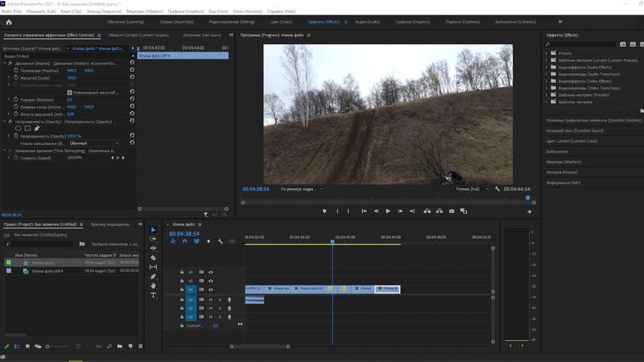Screen dimensions: 644x362
Task: Click New Item icon in Project panel
Action: (130, 347)
